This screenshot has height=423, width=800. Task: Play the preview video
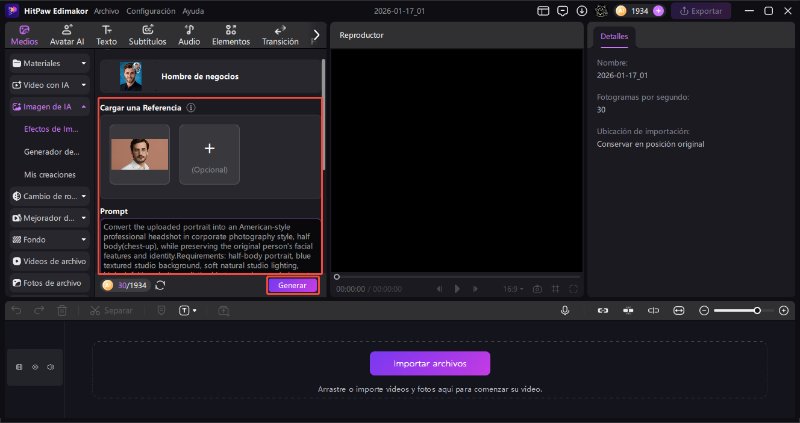point(457,289)
